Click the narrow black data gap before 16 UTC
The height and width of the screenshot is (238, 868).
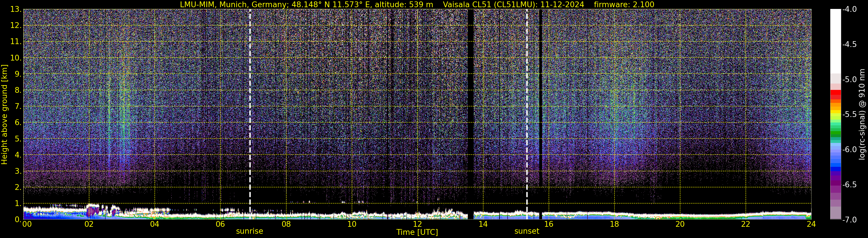(x=541, y=114)
